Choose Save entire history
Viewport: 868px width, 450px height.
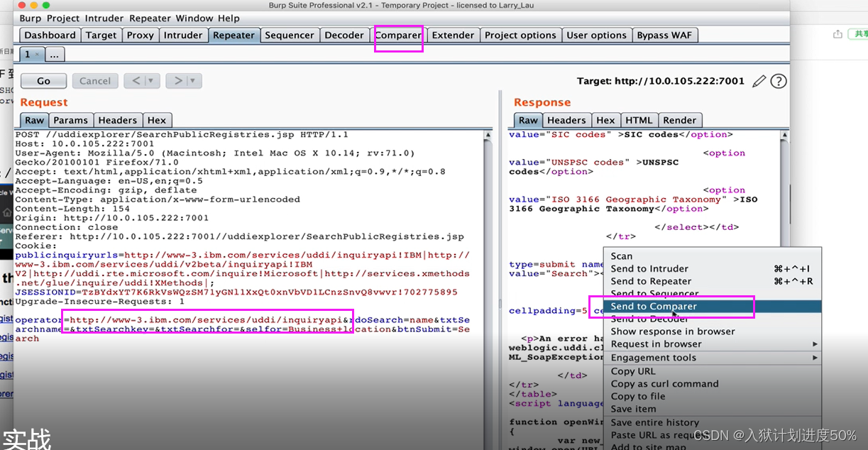tap(712, 422)
